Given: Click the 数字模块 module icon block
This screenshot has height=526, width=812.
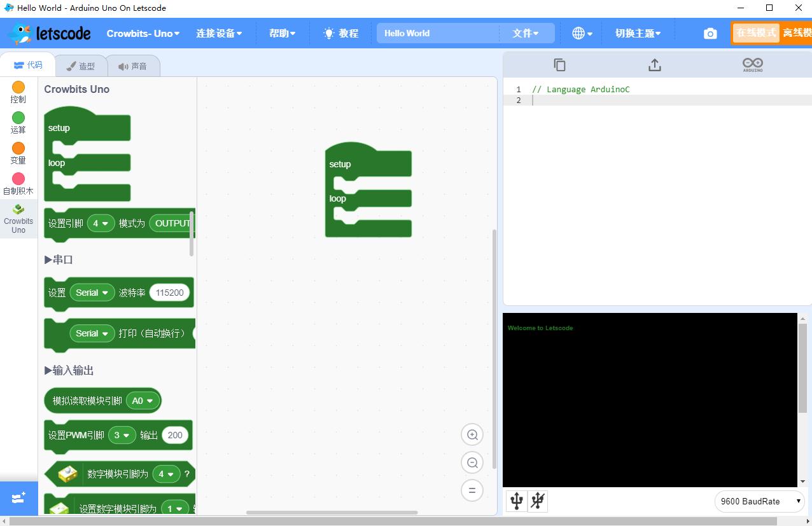Looking at the screenshot, I should (67, 474).
